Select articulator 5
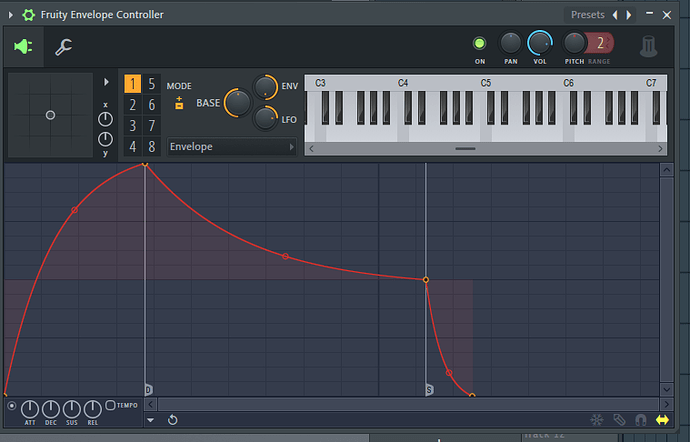This screenshot has width=690, height=442. tap(152, 84)
